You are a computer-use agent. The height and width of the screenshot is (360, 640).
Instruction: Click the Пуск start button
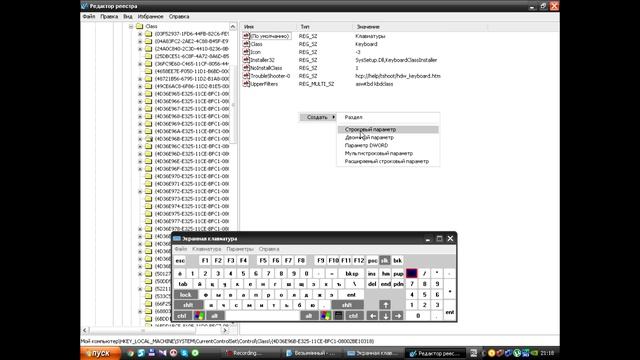101,353
